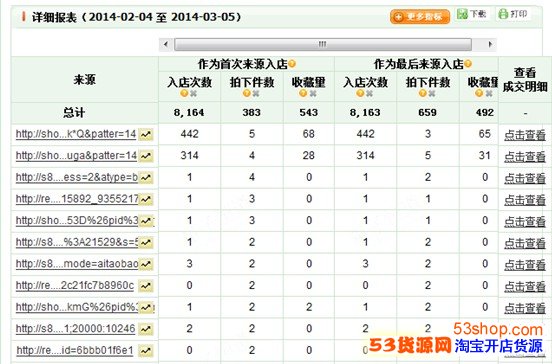Open source link http://s8....1;20000:10246

(x=75, y=329)
